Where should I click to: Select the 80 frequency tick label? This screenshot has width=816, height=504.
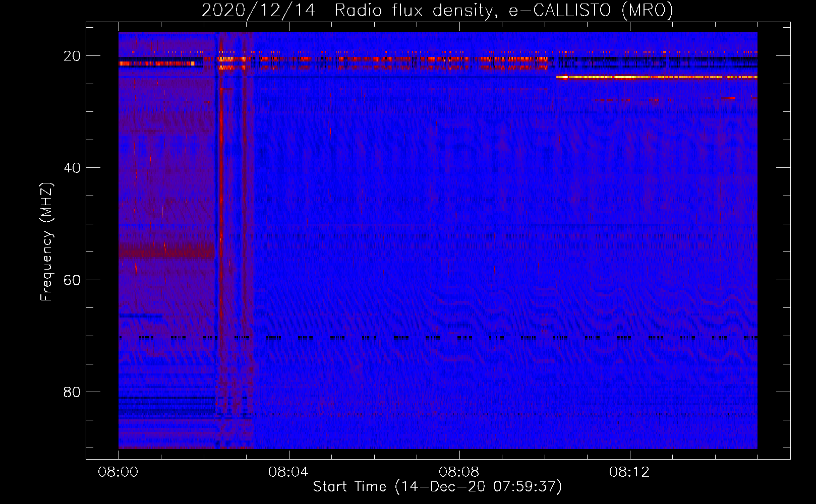pyautogui.click(x=72, y=392)
